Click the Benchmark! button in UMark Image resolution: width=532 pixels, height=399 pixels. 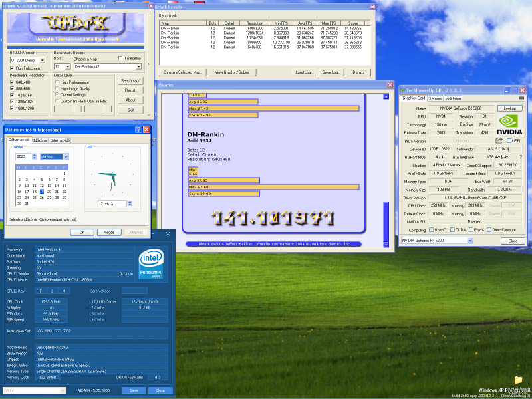point(130,81)
